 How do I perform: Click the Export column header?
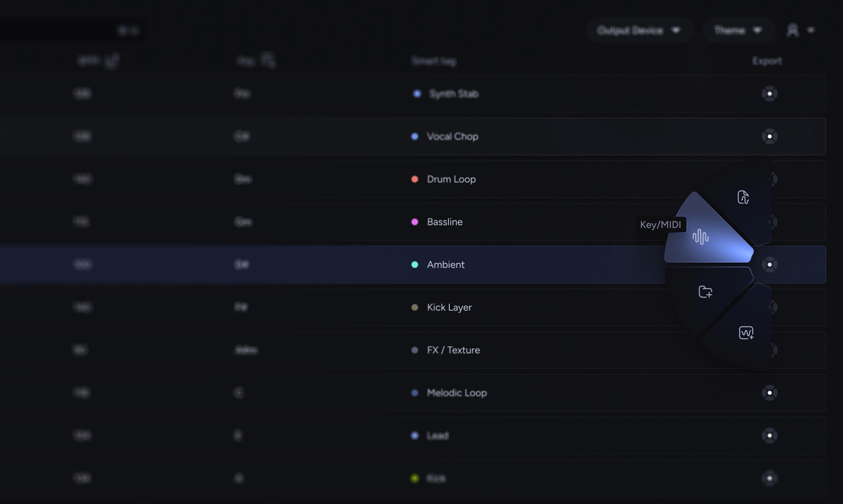[767, 61]
